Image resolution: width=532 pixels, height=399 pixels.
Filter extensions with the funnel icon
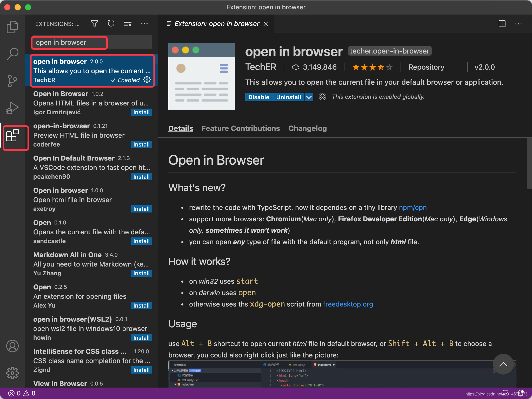(x=95, y=24)
